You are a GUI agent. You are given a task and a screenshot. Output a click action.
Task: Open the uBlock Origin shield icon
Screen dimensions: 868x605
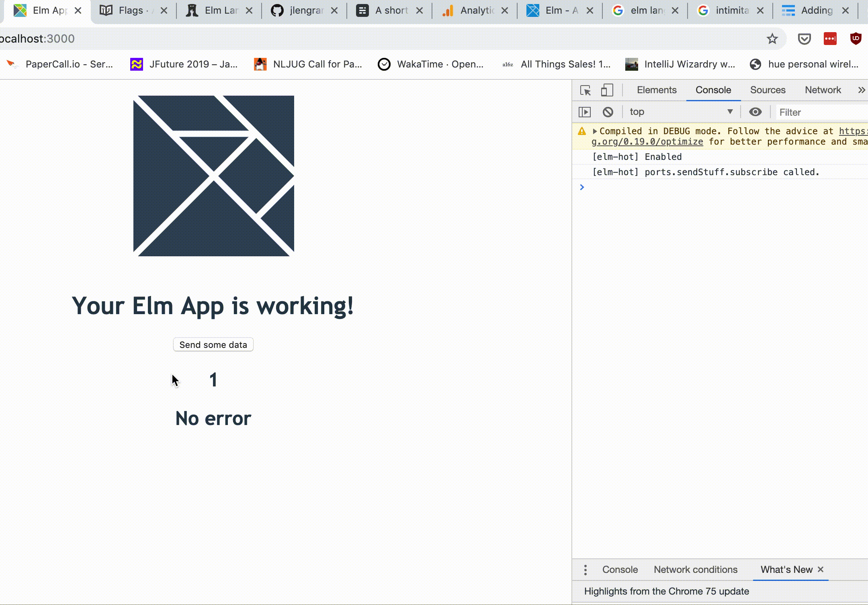[x=856, y=39]
